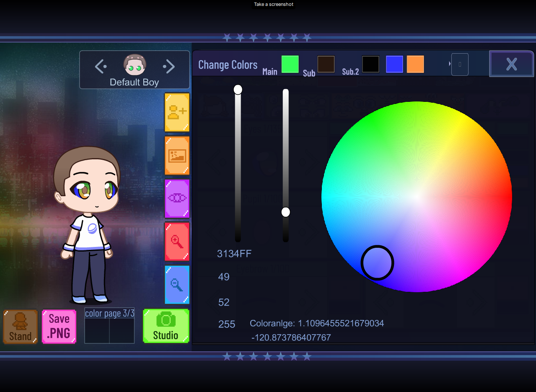Image resolution: width=536 pixels, height=392 pixels.
Task: Toggle the purple eye visibility icon
Action: point(177,199)
